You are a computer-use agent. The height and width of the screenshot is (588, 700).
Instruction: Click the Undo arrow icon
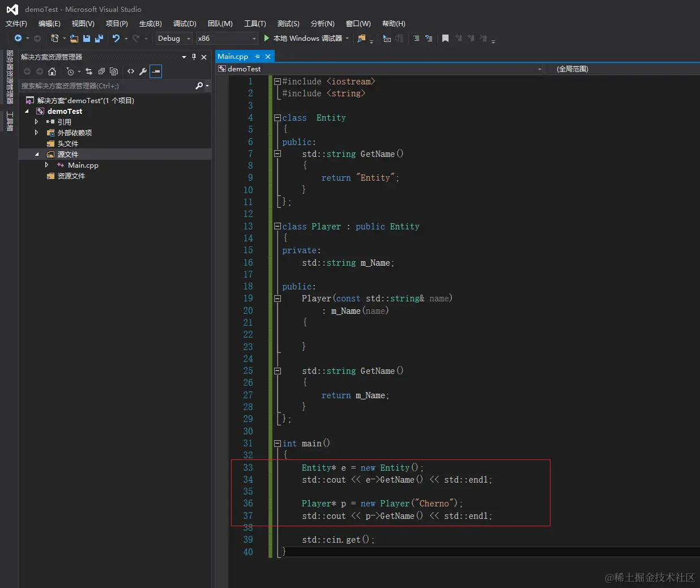pyautogui.click(x=116, y=39)
